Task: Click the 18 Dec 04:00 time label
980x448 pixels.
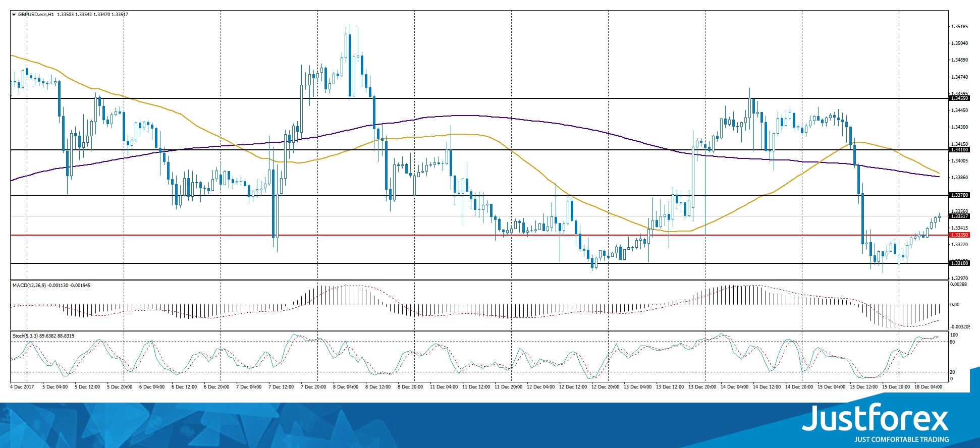Action: 928,387
